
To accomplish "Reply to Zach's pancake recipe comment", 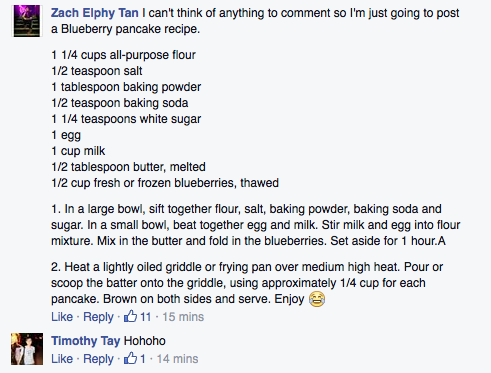I will pos(98,317).
